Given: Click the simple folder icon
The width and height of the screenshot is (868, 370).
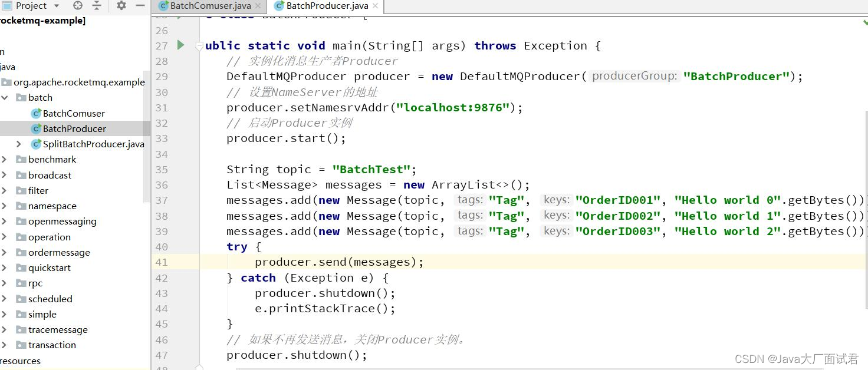Looking at the screenshot, I should click(x=21, y=314).
